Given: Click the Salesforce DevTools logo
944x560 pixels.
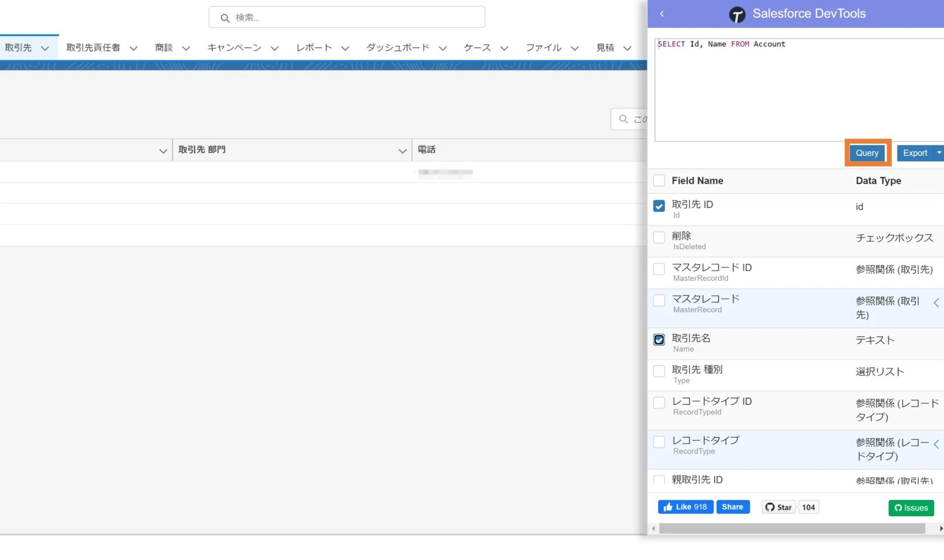Looking at the screenshot, I should point(737,14).
